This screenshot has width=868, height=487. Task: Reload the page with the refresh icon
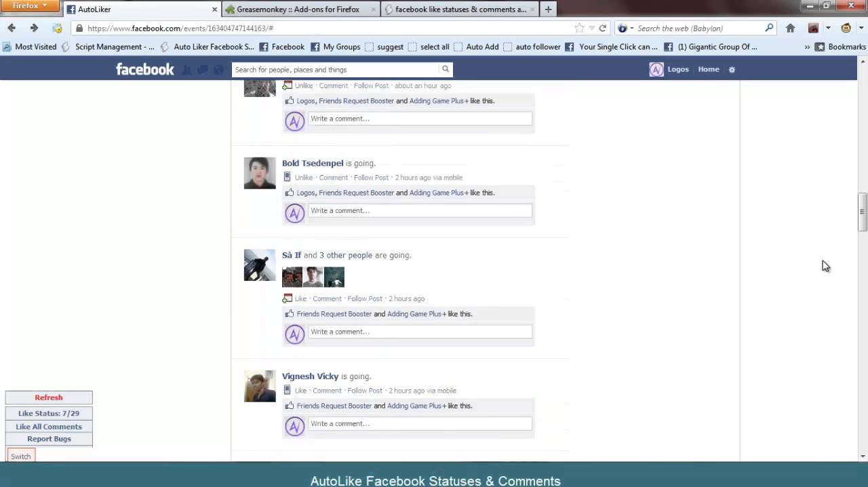click(602, 28)
